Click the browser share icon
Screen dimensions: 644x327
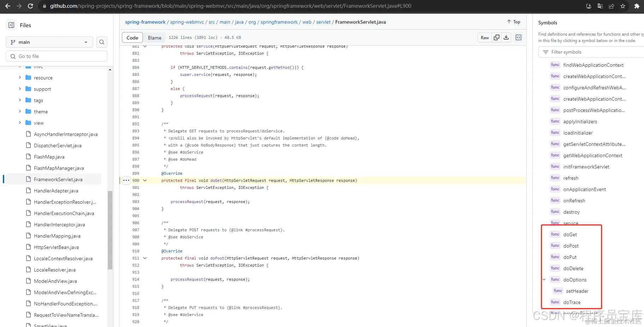tap(611, 6)
